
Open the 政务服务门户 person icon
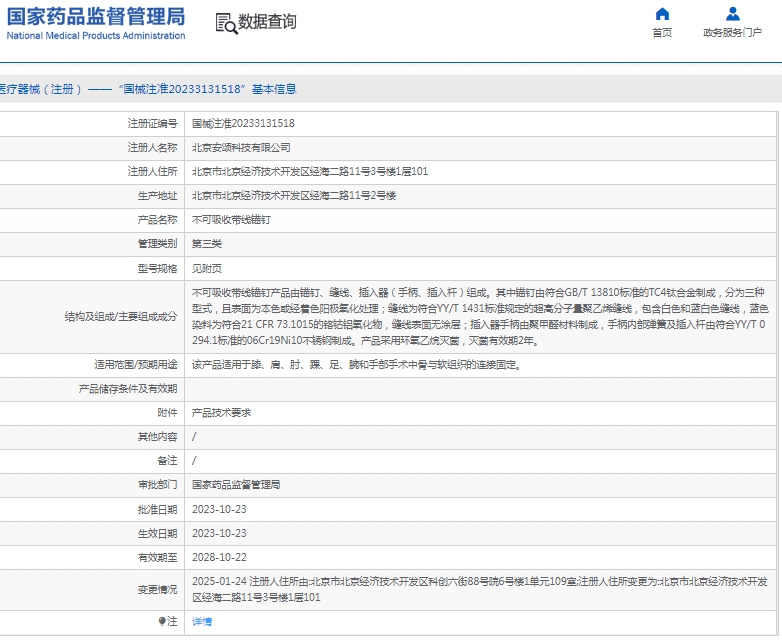tap(733, 13)
